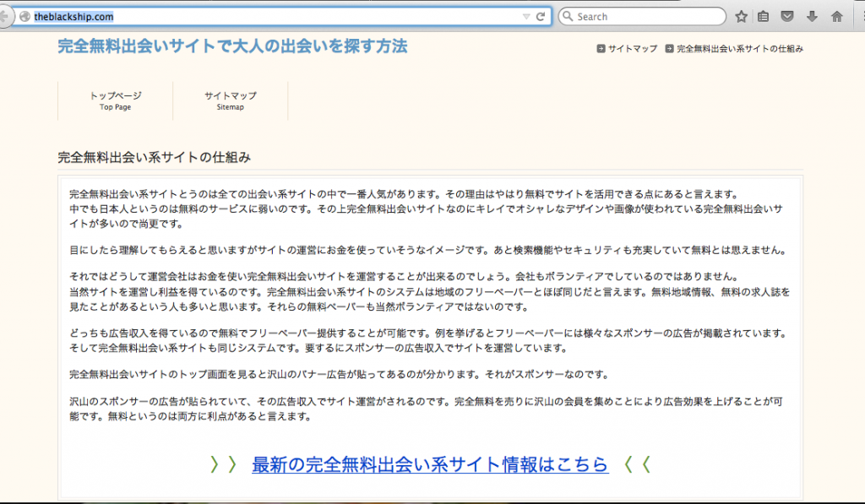This screenshot has width=865, height=504.
Task: Focus the Search input field
Action: pyautogui.click(x=642, y=17)
